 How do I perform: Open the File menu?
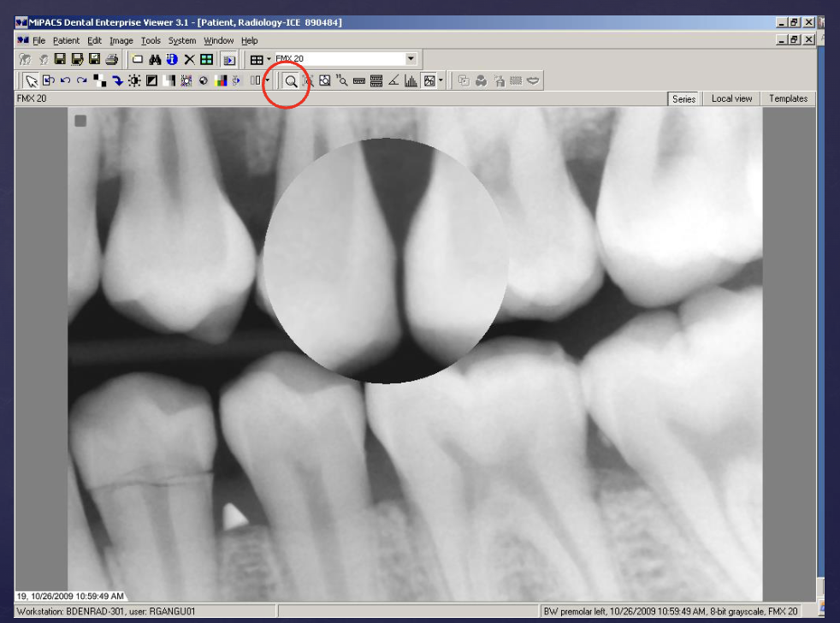pos(38,41)
